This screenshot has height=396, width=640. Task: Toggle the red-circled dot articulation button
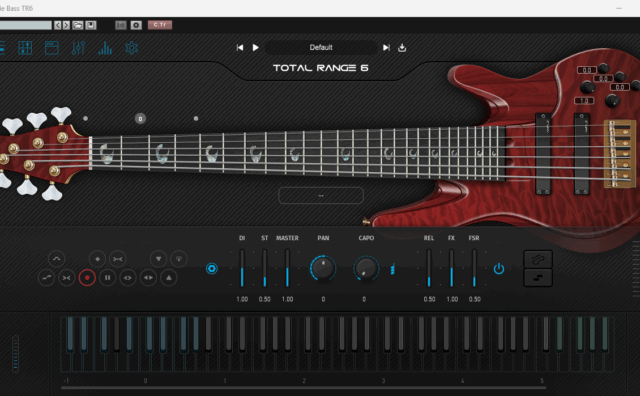tap(87, 278)
